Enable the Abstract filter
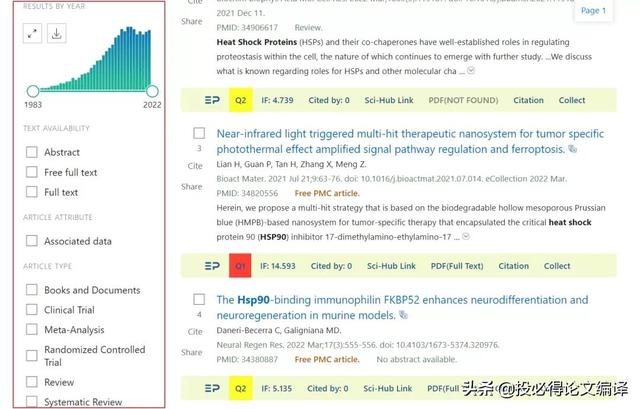Viewport: 640px width, 409px height. [31, 152]
